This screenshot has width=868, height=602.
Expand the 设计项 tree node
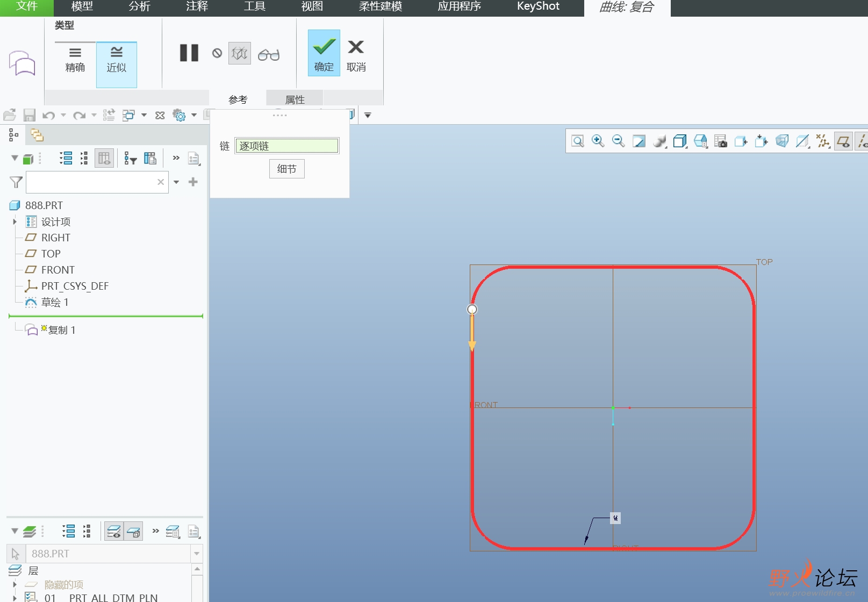[15, 221]
